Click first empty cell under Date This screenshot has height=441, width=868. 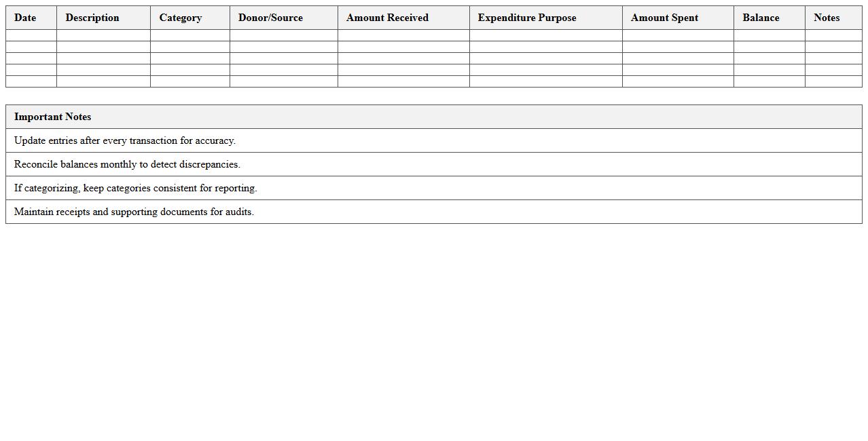point(31,35)
